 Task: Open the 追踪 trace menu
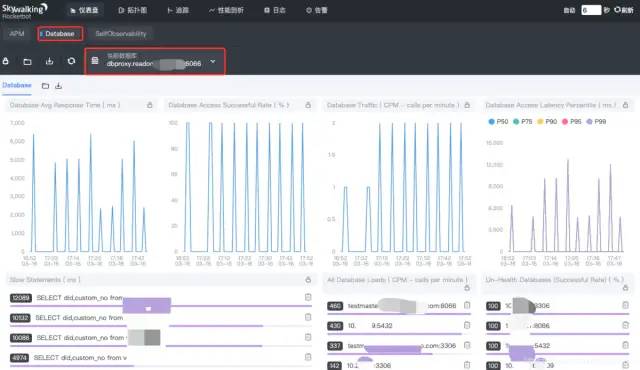pos(178,10)
